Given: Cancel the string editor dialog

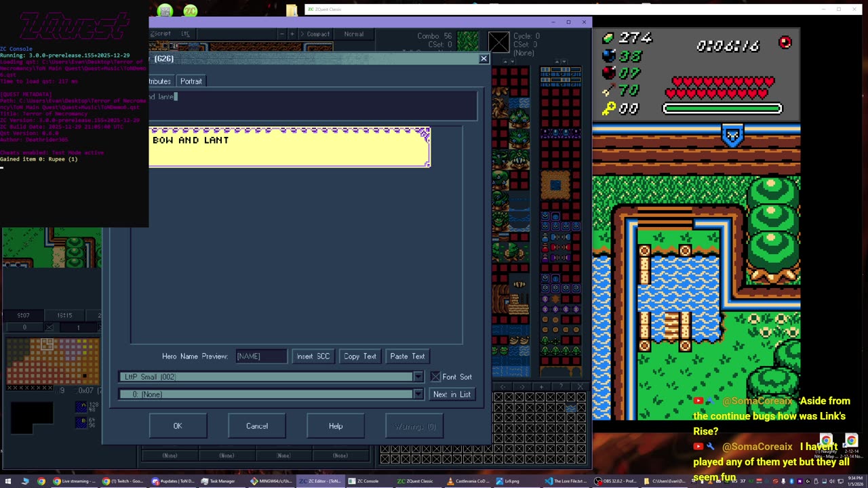Looking at the screenshot, I should [x=257, y=426].
